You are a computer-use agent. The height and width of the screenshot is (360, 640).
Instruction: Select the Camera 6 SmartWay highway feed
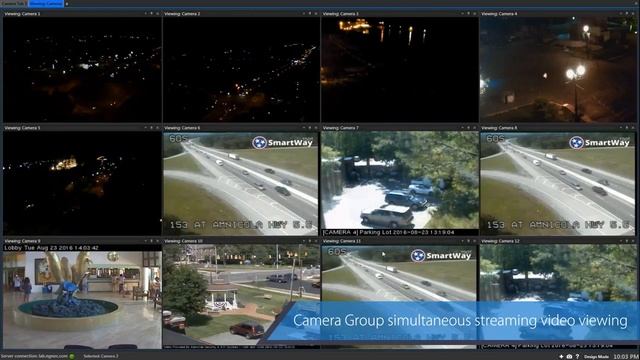click(241, 183)
